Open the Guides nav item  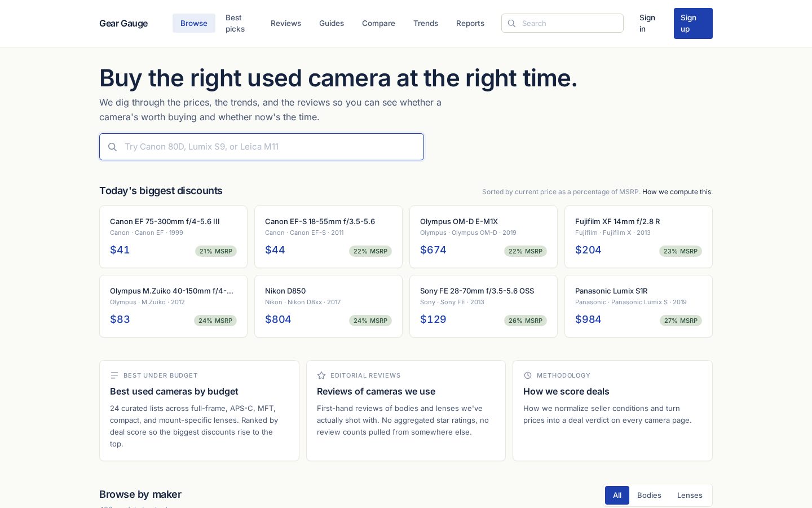[x=332, y=23]
